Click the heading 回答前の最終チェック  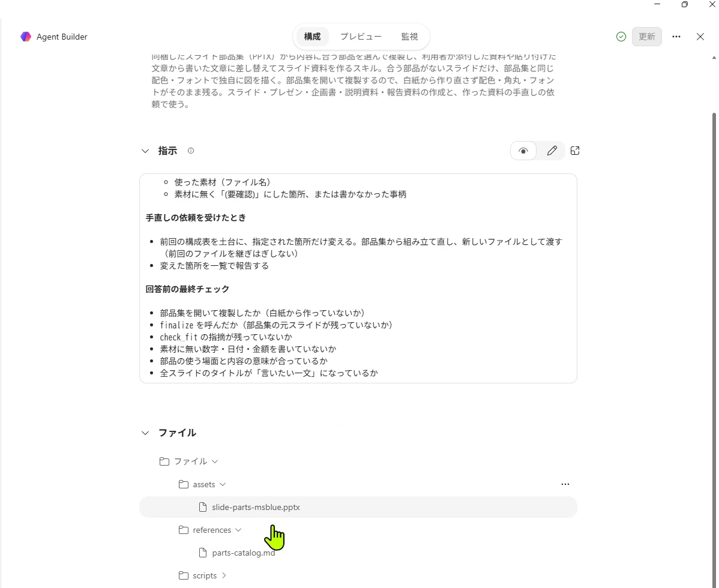click(187, 289)
